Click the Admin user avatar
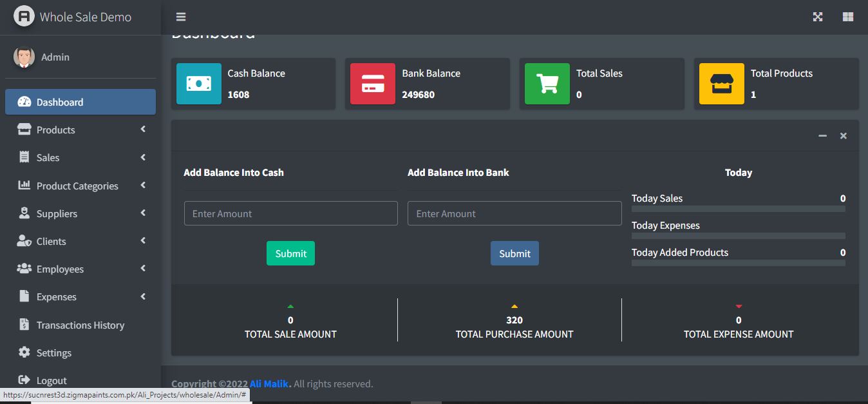Viewport: 868px width, 404px height. click(24, 57)
